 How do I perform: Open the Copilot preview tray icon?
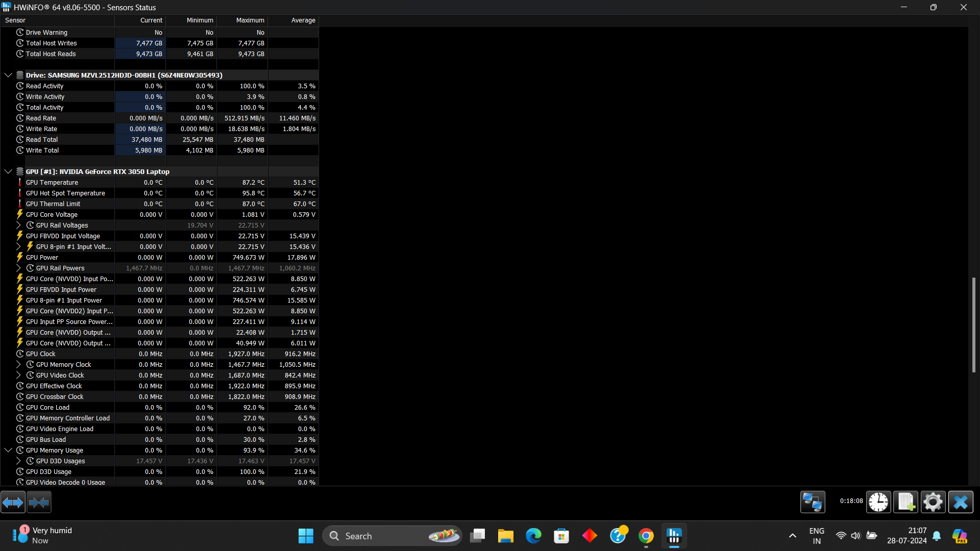point(960,536)
